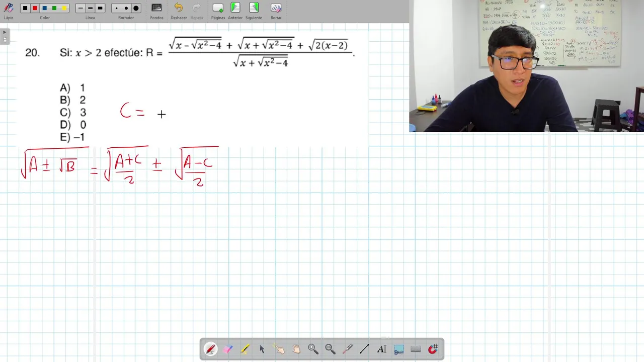Viewport: 644px width, 362px height.
Task: Expand the left side panel handle
Action: [x=5, y=36]
